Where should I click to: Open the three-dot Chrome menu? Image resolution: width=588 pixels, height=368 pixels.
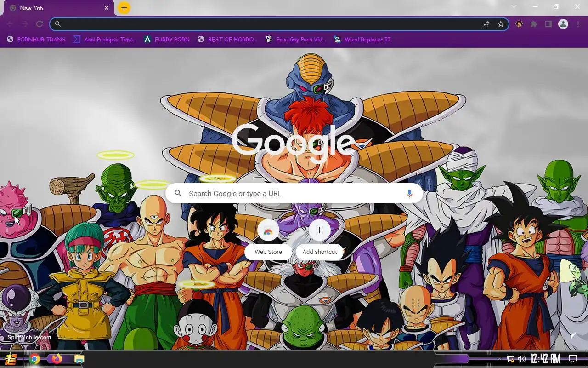(x=578, y=24)
